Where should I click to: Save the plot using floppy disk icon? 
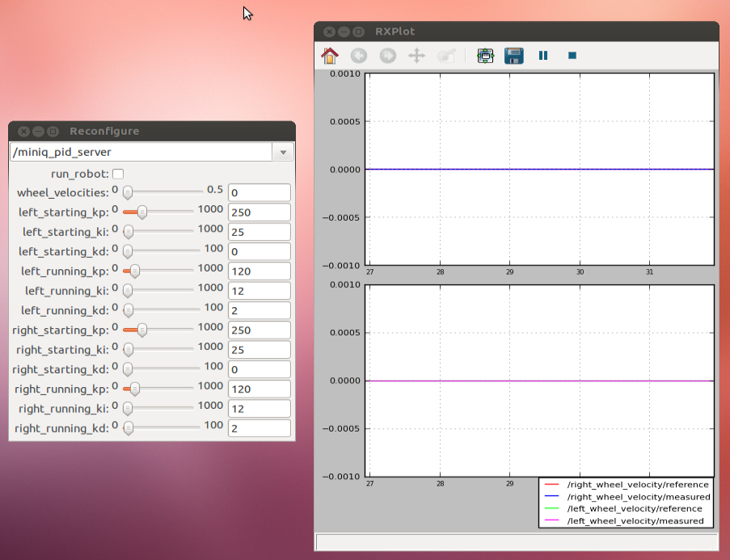pos(513,56)
